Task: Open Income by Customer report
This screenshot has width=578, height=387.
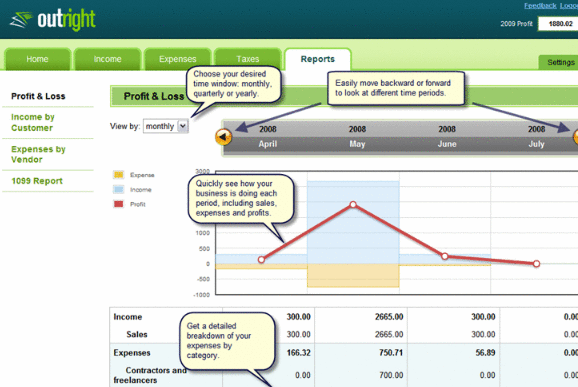Action: (33, 122)
